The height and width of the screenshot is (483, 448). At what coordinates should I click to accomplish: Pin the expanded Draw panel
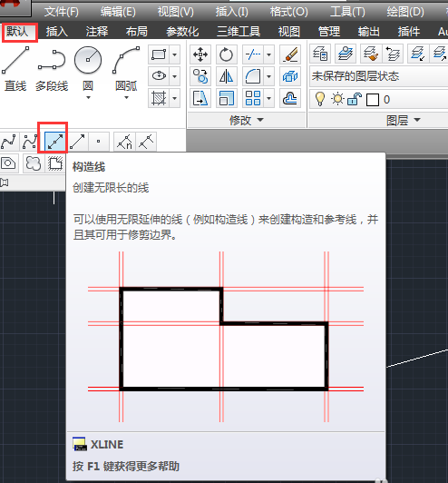click(5, 182)
